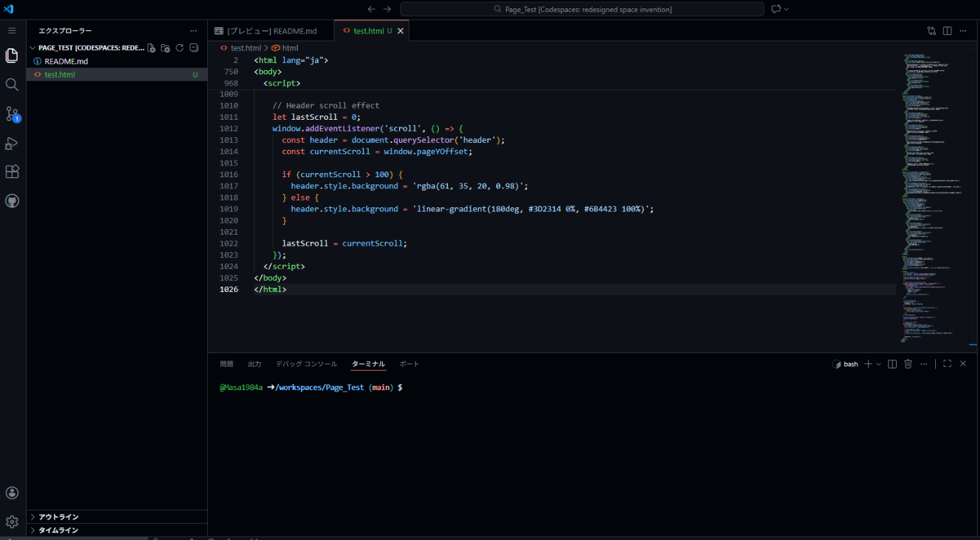Click the New File icon in explorer
Image resolution: width=980 pixels, height=540 pixels.
point(151,48)
